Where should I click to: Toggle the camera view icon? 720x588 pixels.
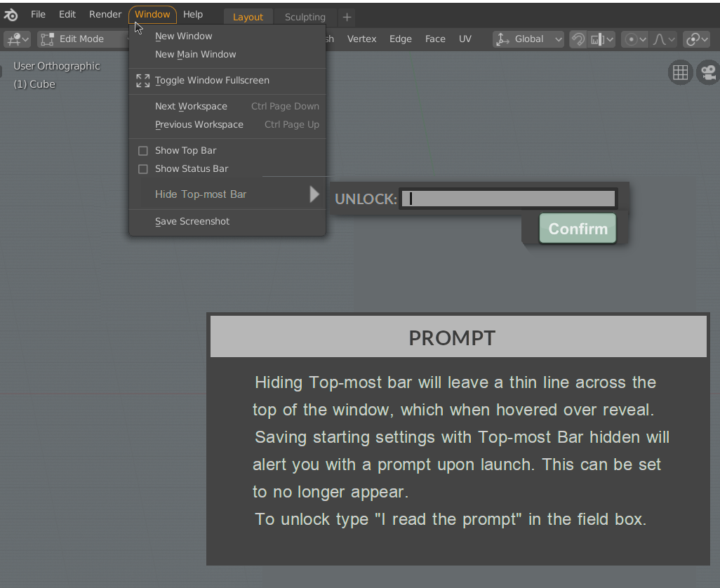[709, 72]
